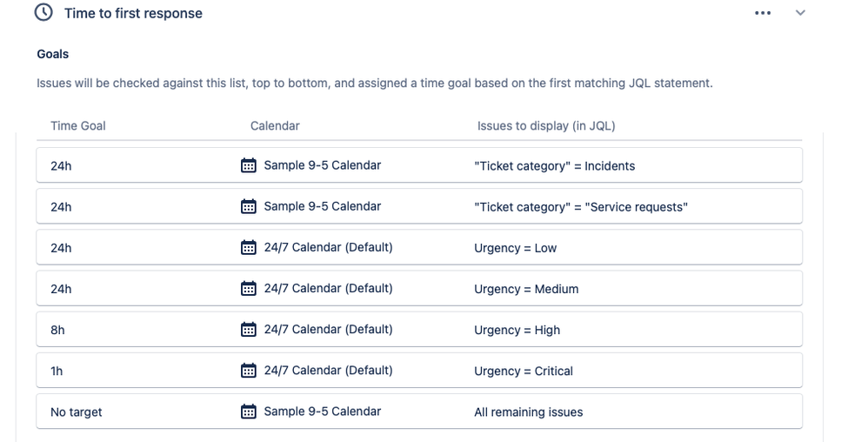The image size is (868, 442).
Task: Click calendar icon in the Service requests row
Action: (249, 206)
